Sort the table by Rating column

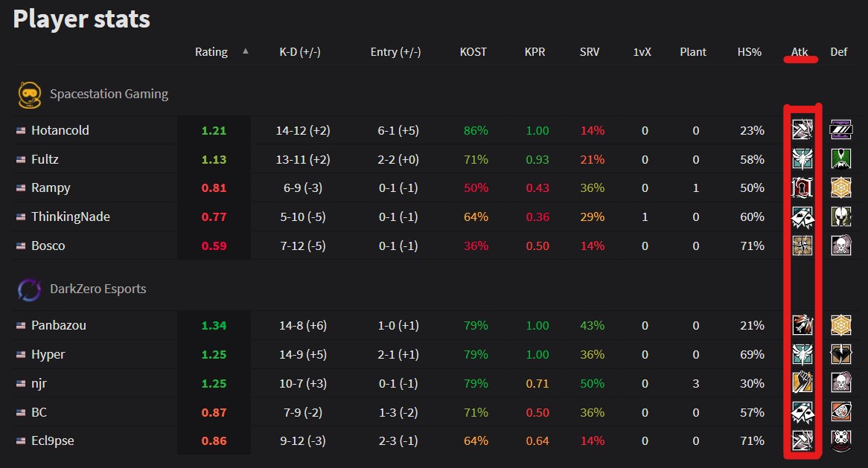(211, 52)
